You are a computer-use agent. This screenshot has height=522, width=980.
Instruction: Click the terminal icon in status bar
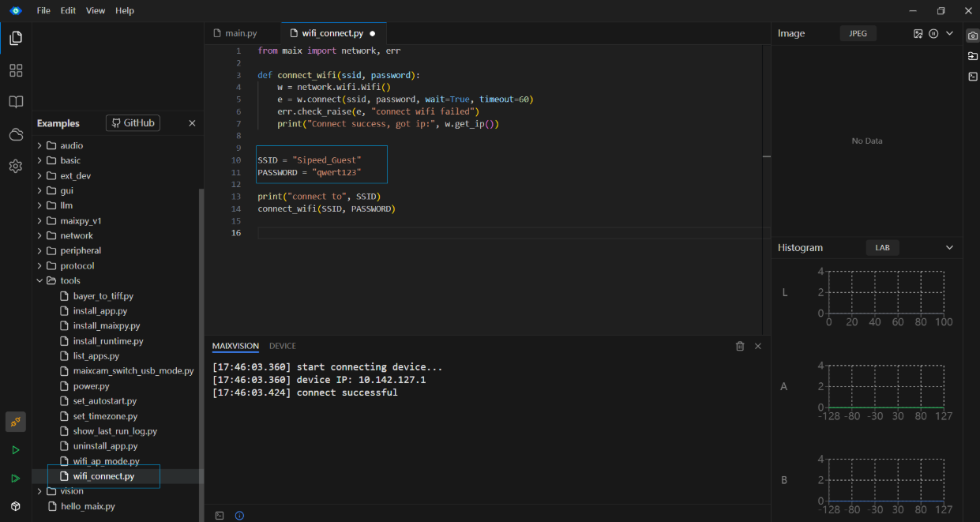[x=220, y=516]
